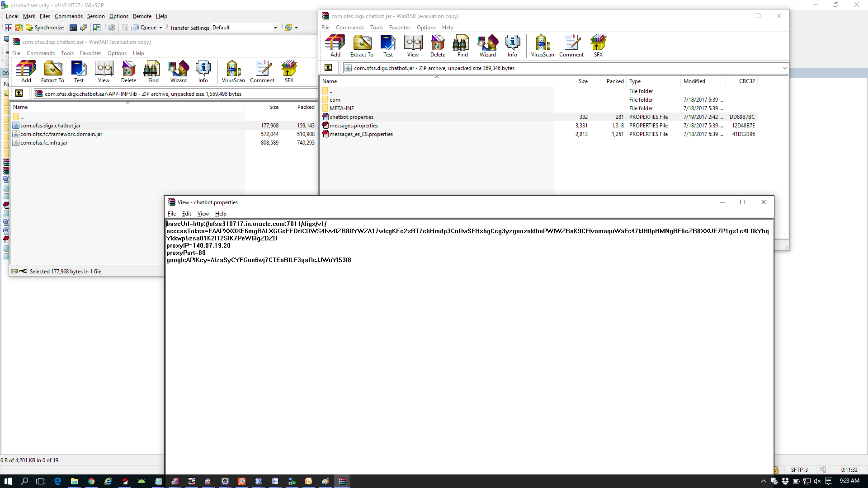Click SFX icon in chatbot.jar WinRAR window

click(598, 46)
